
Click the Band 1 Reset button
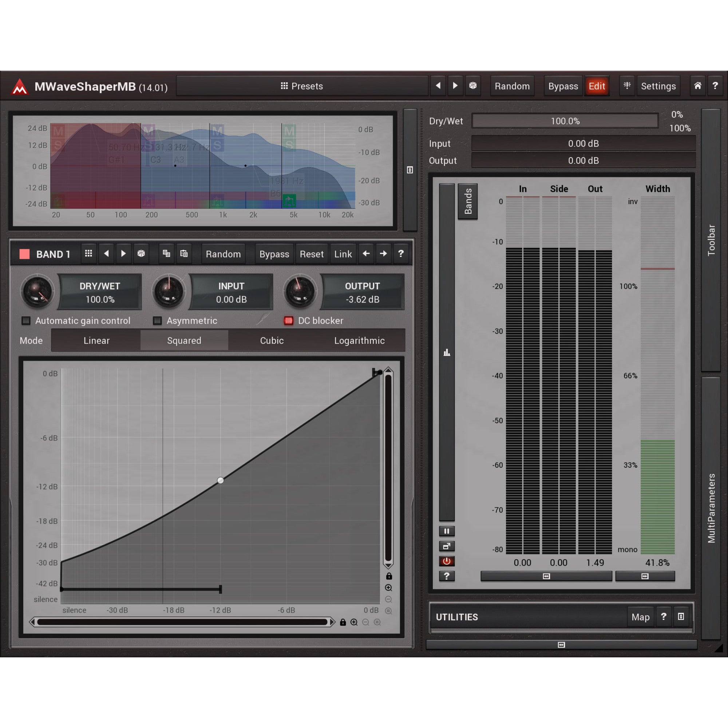tap(312, 254)
